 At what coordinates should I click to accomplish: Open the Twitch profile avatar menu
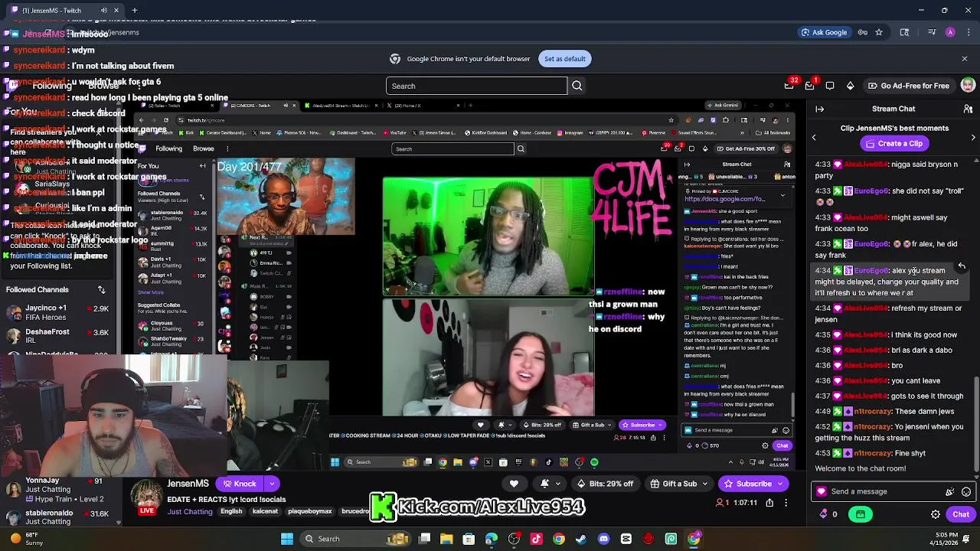point(968,86)
